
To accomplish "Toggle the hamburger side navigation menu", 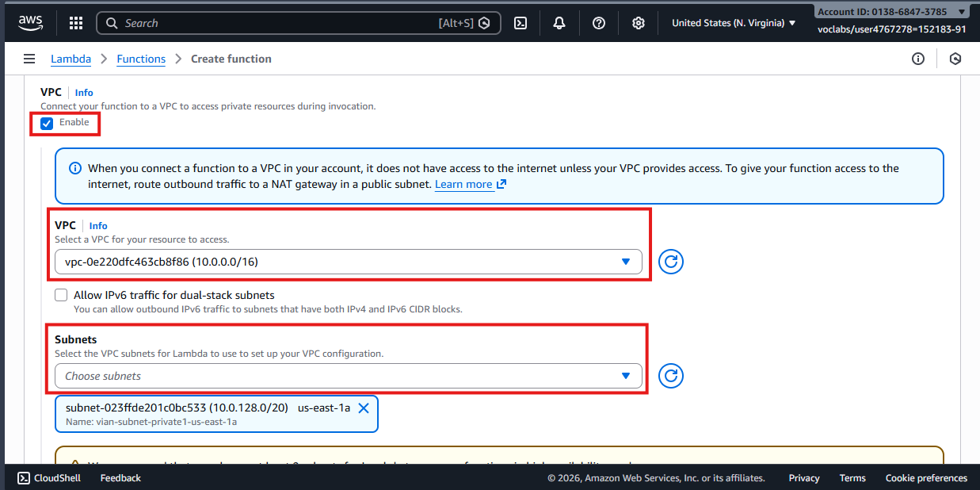I will coord(29,59).
